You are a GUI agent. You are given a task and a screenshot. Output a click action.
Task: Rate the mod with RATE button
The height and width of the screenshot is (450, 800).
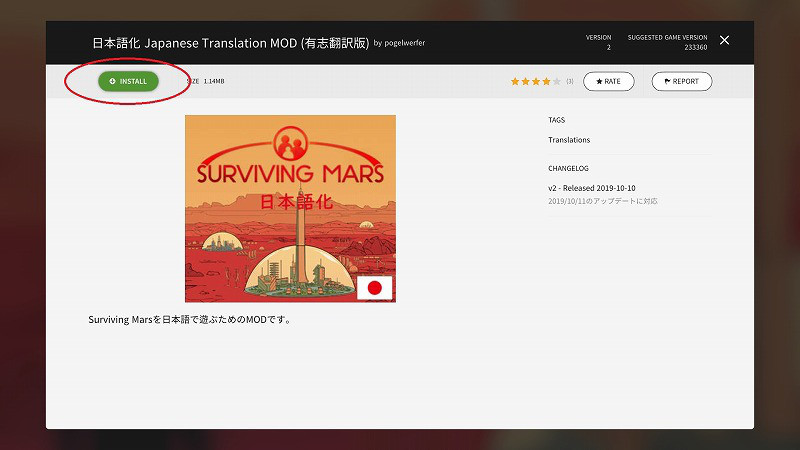click(x=608, y=81)
